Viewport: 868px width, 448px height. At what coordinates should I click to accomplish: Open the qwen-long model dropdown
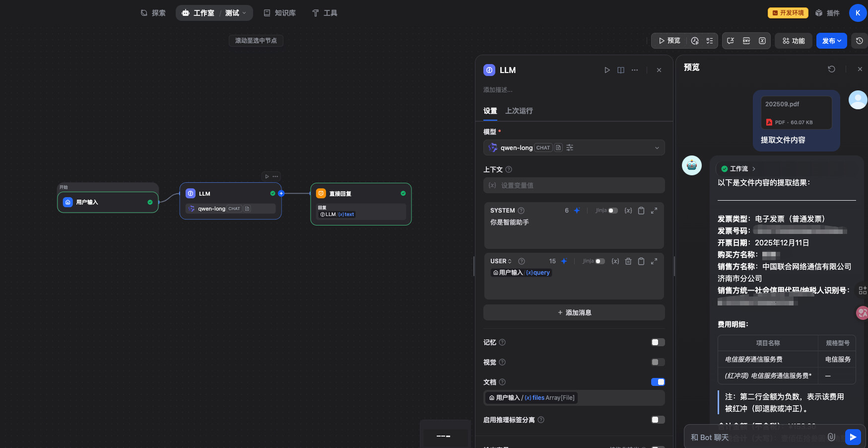(x=574, y=148)
